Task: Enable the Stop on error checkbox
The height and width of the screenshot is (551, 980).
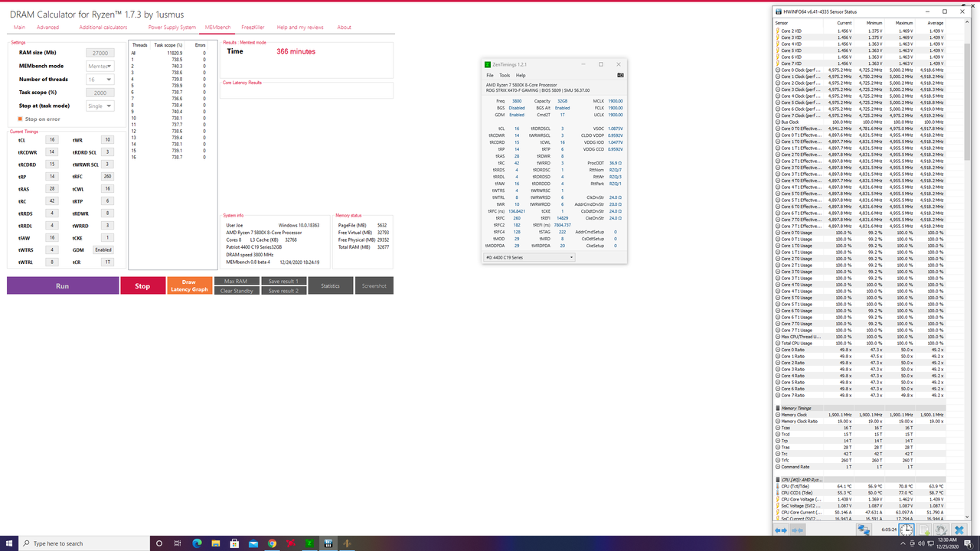Action: 21,119
